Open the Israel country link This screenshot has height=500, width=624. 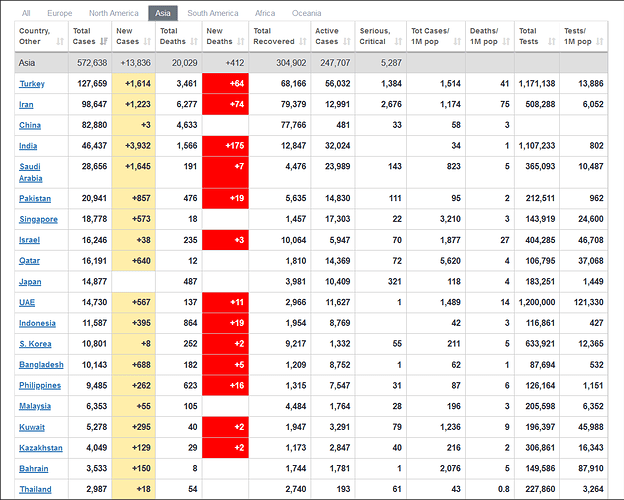point(29,240)
